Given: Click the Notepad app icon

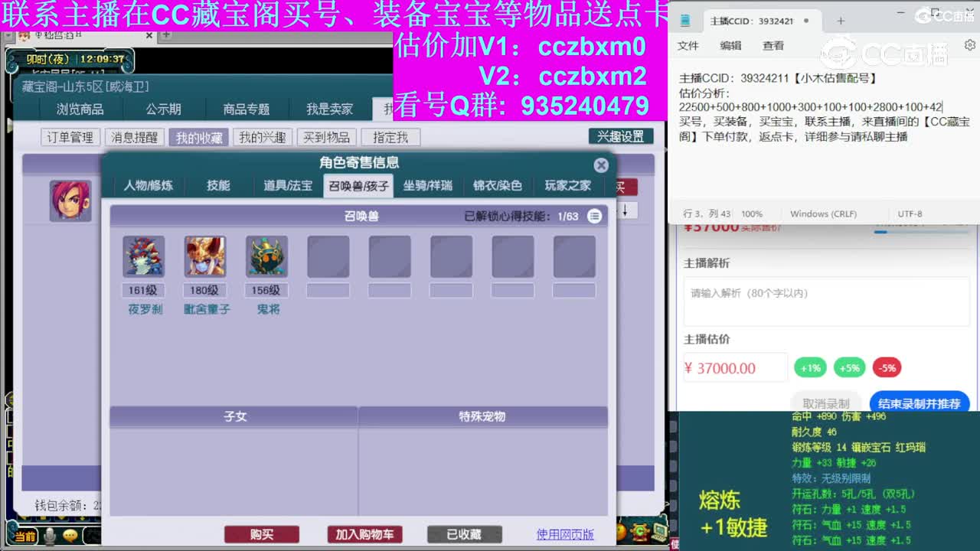Looking at the screenshot, I should (x=685, y=21).
